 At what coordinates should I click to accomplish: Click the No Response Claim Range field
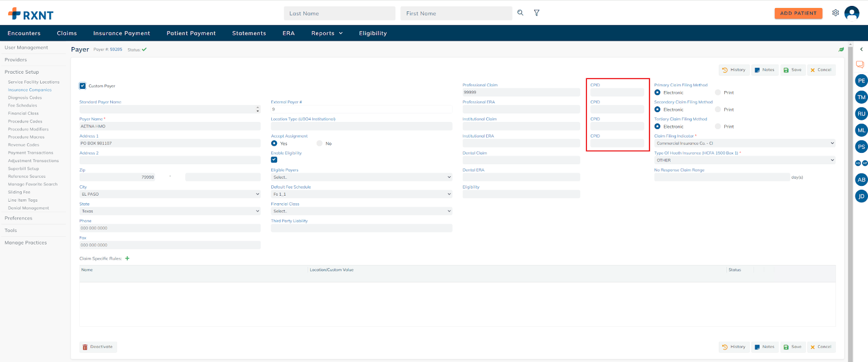coord(722,177)
